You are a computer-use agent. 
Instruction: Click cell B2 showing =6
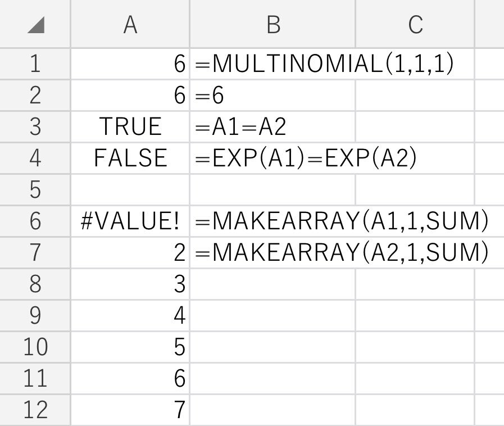point(273,96)
